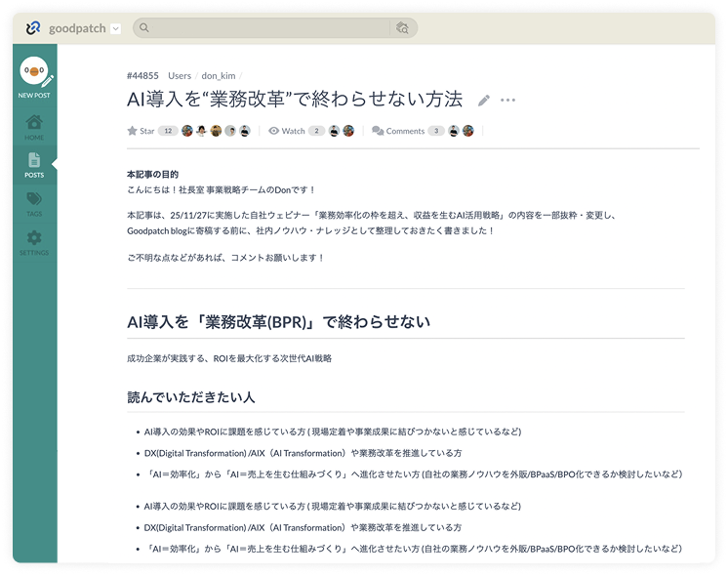Screen dimensions: 728x576
Task: Click the post number #44855
Action: (142, 76)
